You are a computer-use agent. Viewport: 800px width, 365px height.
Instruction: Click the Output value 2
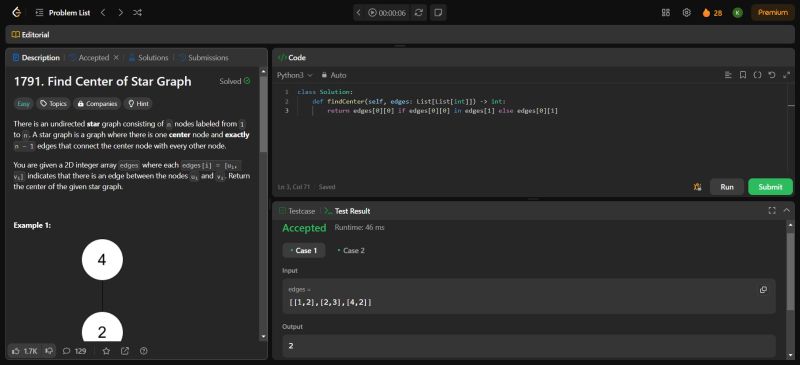(x=291, y=346)
